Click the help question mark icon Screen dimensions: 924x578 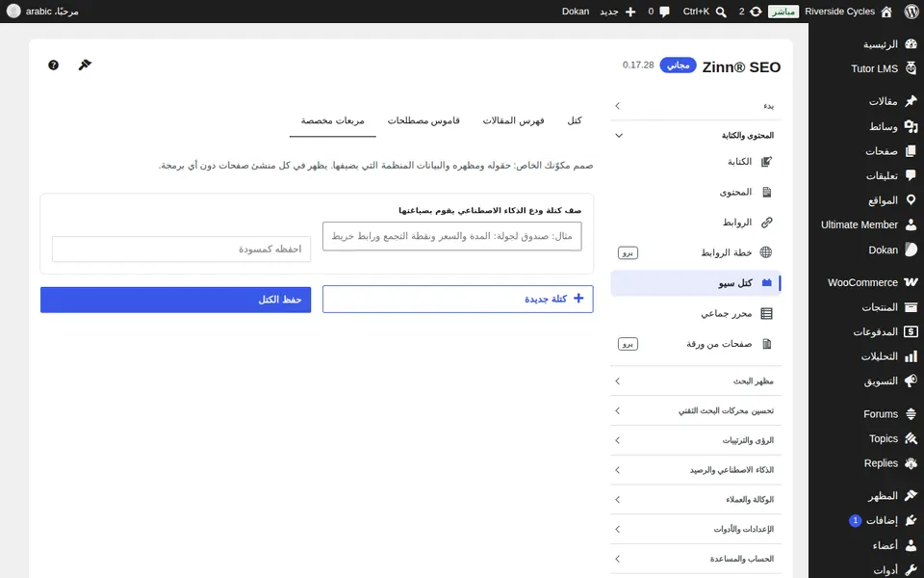click(53, 65)
